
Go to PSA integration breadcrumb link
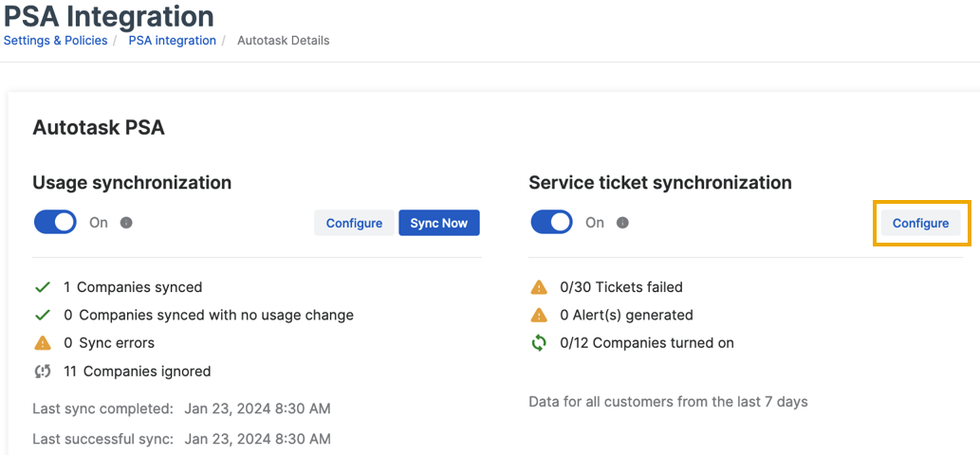[x=172, y=41]
